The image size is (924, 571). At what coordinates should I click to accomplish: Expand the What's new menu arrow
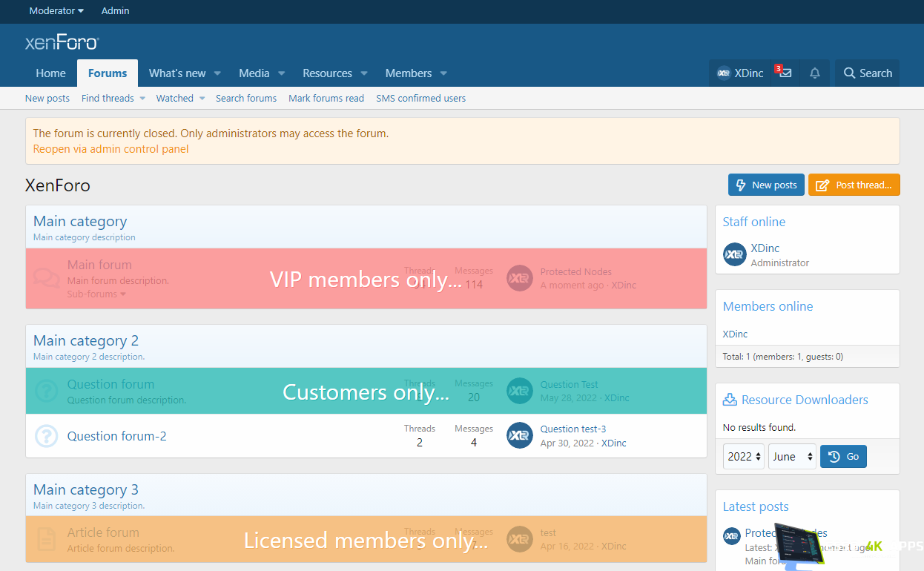point(217,73)
